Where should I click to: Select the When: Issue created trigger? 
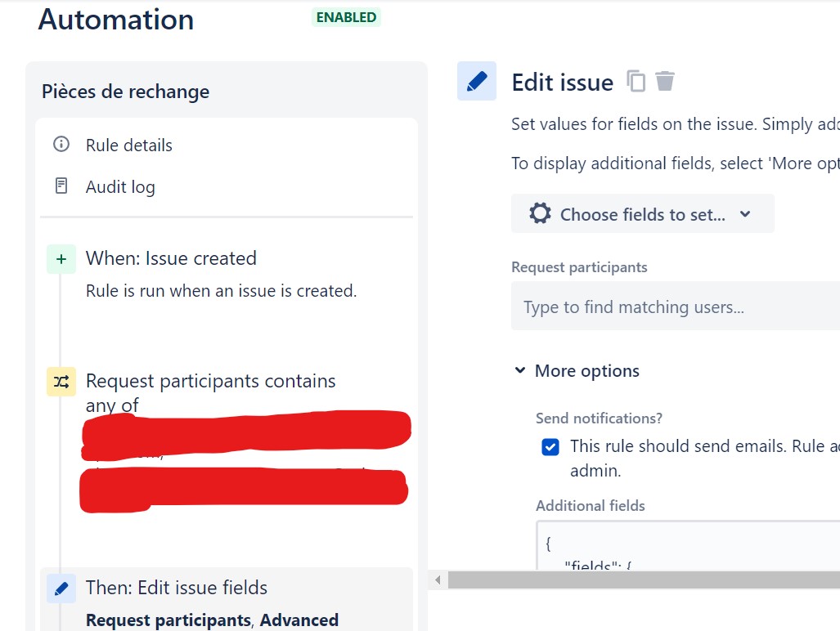point(171,257)
